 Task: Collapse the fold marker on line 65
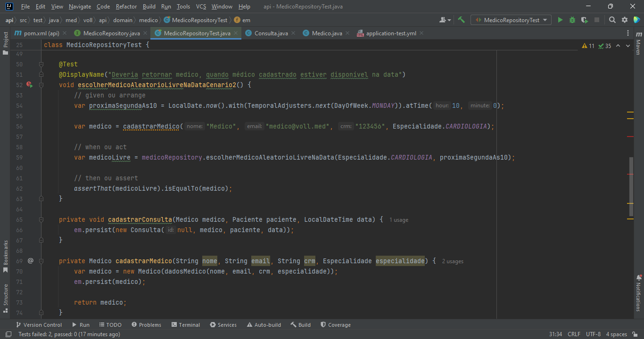[41, 219]
